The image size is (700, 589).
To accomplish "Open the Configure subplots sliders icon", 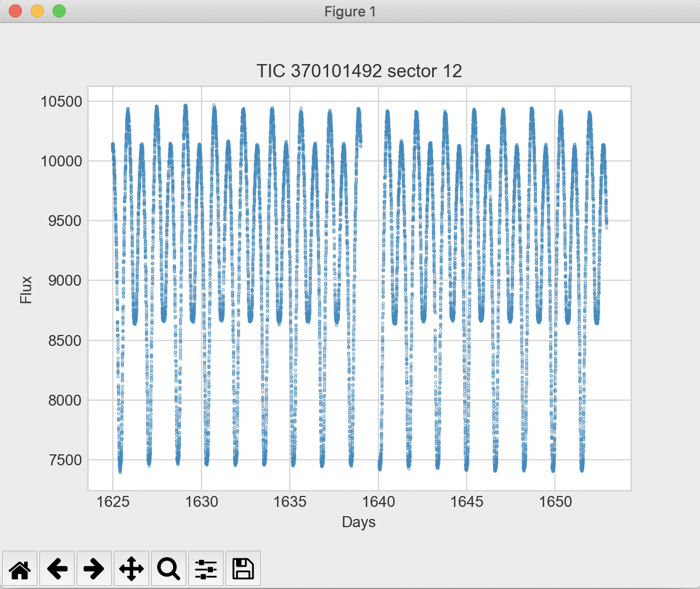I will tap(206, 569).
